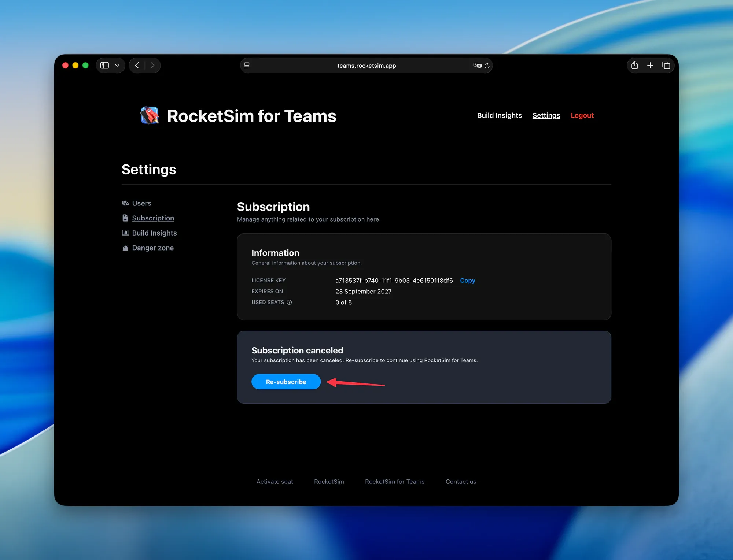Go forward with the forward arrow

[152, 65]
